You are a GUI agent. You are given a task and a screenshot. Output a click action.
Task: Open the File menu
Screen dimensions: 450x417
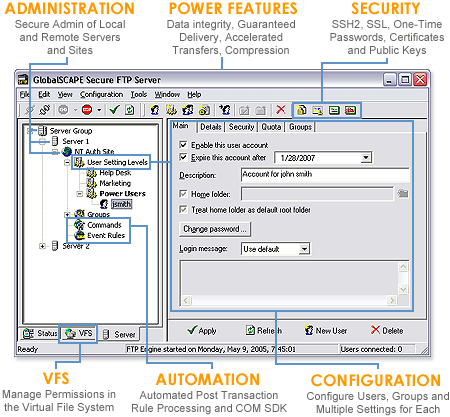[x=24, y=95]
